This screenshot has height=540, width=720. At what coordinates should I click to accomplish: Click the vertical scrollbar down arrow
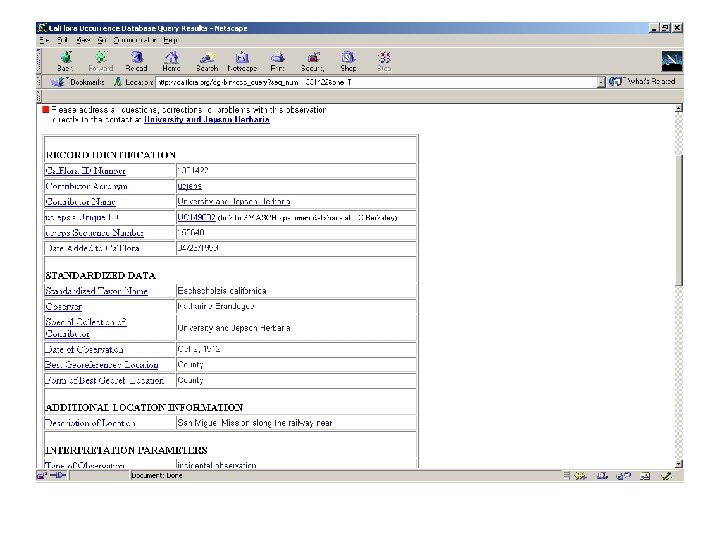(x=679, y=464)
